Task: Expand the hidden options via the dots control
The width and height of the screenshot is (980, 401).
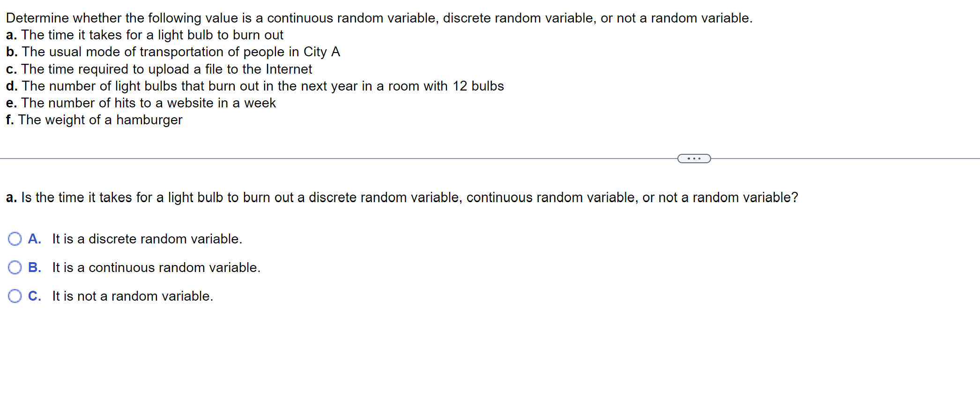Action: pyautogui.click(x=693, y=159)
